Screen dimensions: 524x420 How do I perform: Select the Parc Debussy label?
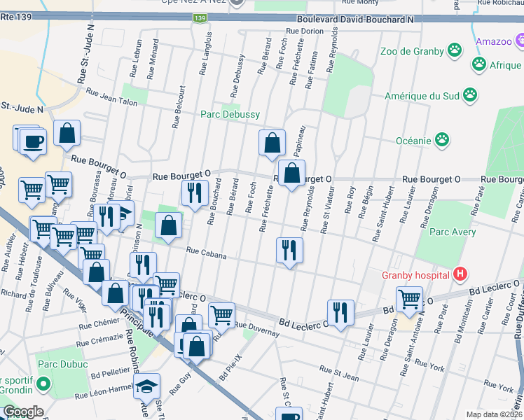click(230, 115)
